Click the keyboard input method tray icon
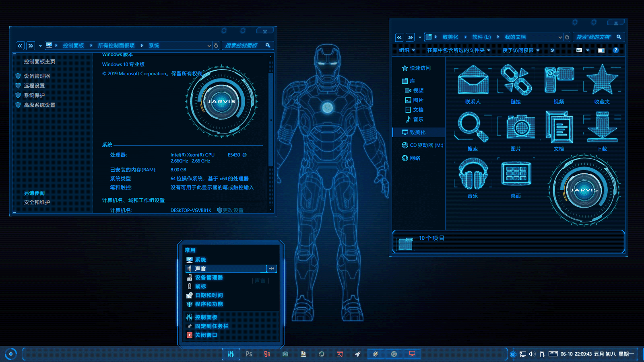This screenshot has height=362, width=644. pos(553,354)
